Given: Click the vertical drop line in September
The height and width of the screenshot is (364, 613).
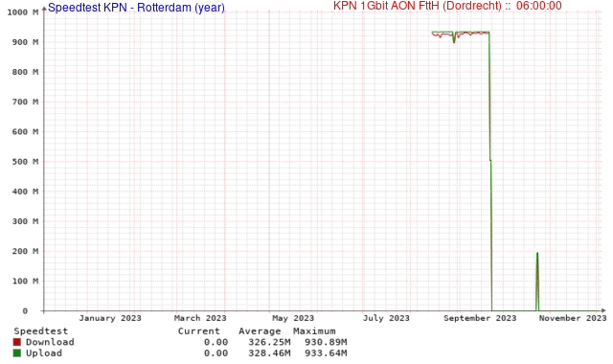Looking at the screenshot, I should click(x=490, y=172).
